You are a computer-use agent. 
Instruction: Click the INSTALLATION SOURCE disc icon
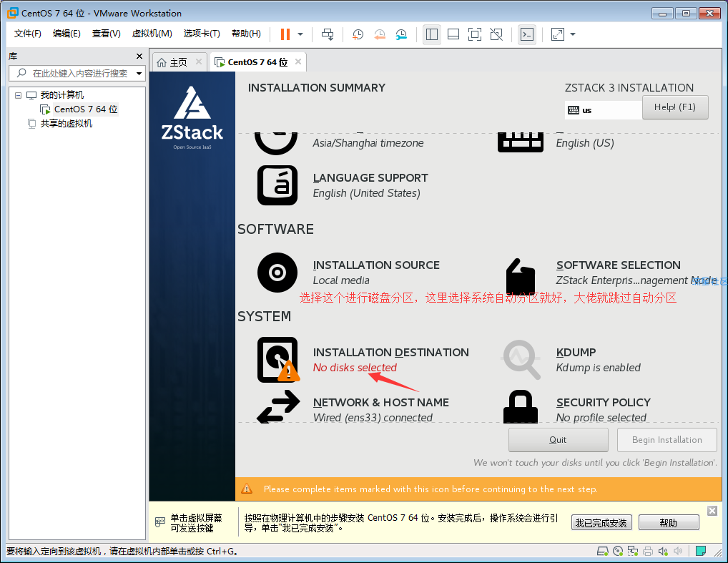[277, 273]
